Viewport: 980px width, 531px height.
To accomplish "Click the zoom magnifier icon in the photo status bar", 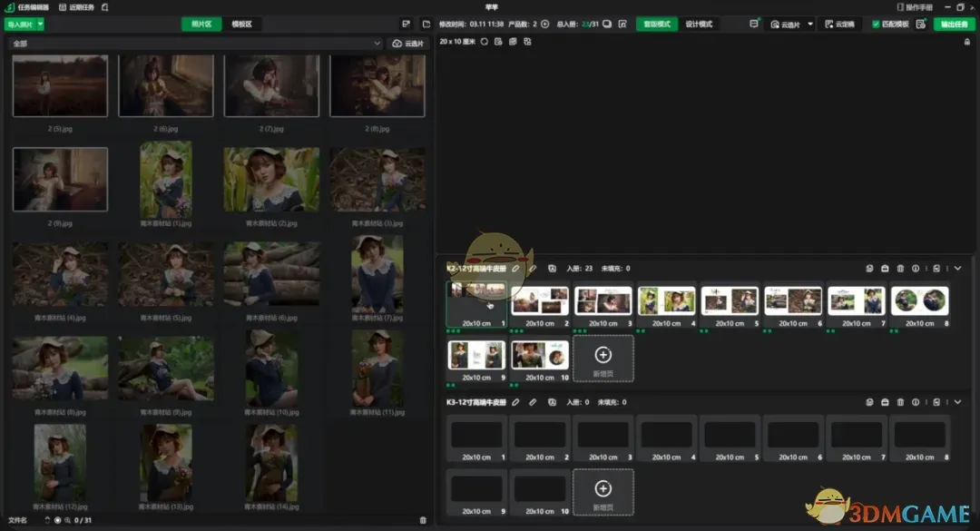I will 67,520.
